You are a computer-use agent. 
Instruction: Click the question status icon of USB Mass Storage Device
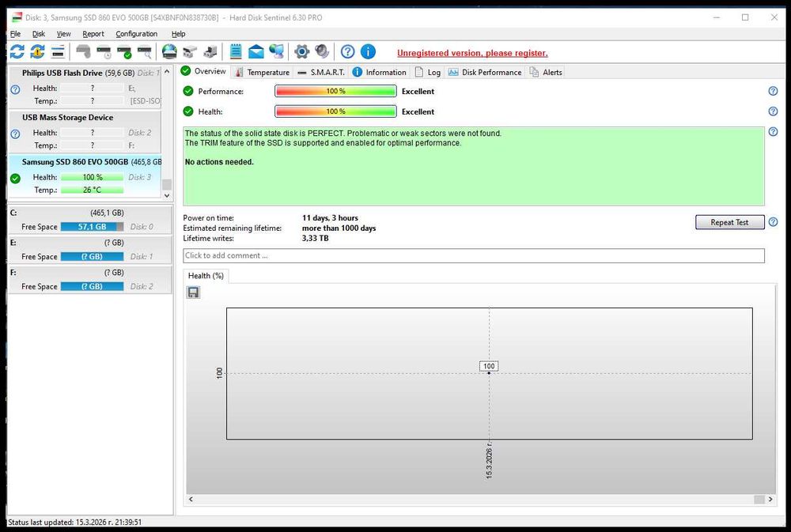(15, 134)
